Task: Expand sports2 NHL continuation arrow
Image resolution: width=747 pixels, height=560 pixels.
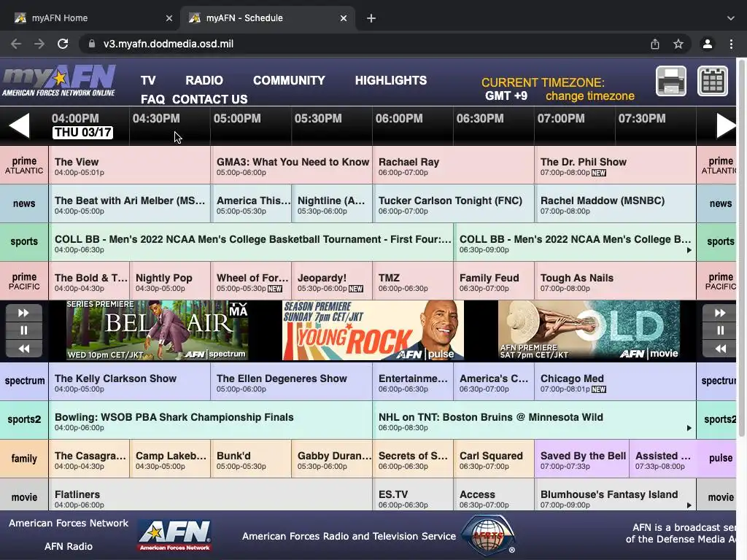Action: click(689, 428)
